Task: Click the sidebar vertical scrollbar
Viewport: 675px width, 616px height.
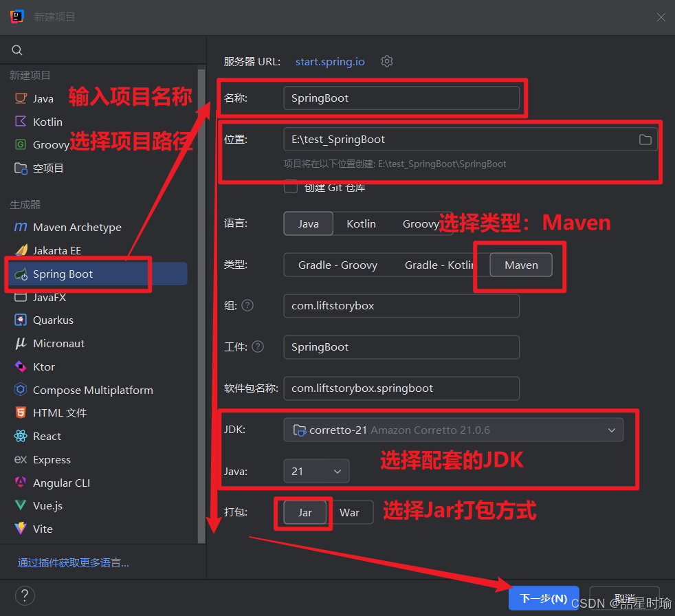Action: click(201, 306)
